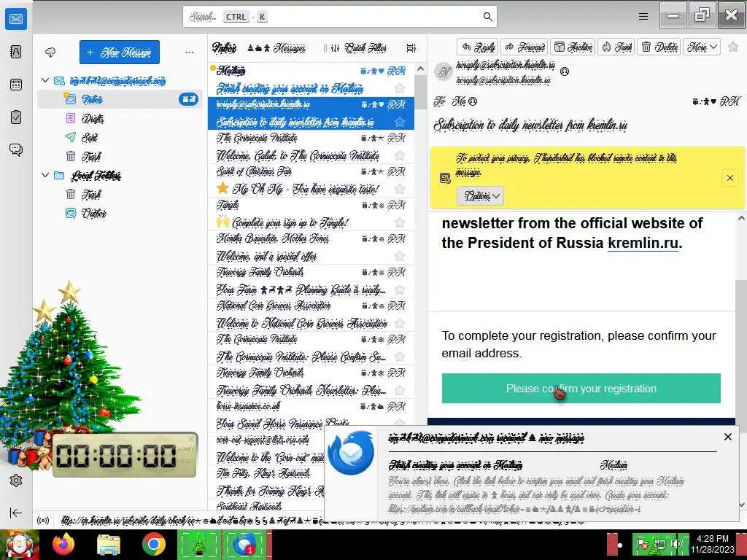The width and height of the screenshot is (747, 560).
Task: Open Chrome from the taskbar
Action: pyautogui.click(x=153, y=544)
